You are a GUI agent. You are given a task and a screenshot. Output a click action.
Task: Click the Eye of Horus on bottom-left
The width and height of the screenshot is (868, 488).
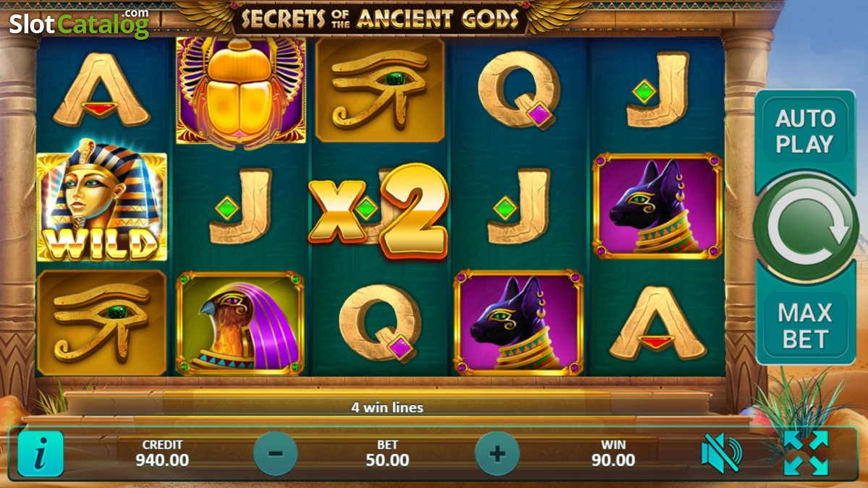101,322
